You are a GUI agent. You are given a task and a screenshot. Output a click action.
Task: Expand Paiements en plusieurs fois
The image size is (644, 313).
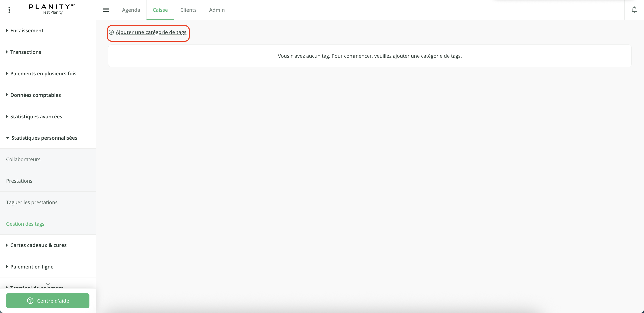pos(48,73)
